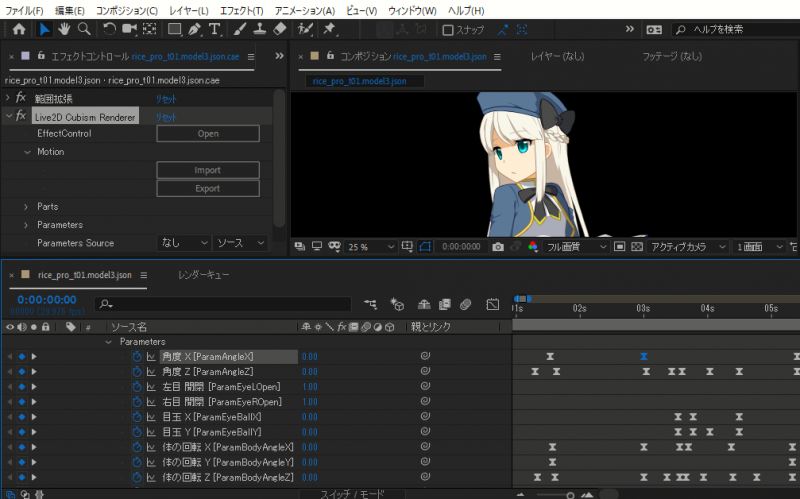Expand the Parts group in Effect Controls
The width and height of the screenshot is (800, 499).
click(x=27, y=207)
